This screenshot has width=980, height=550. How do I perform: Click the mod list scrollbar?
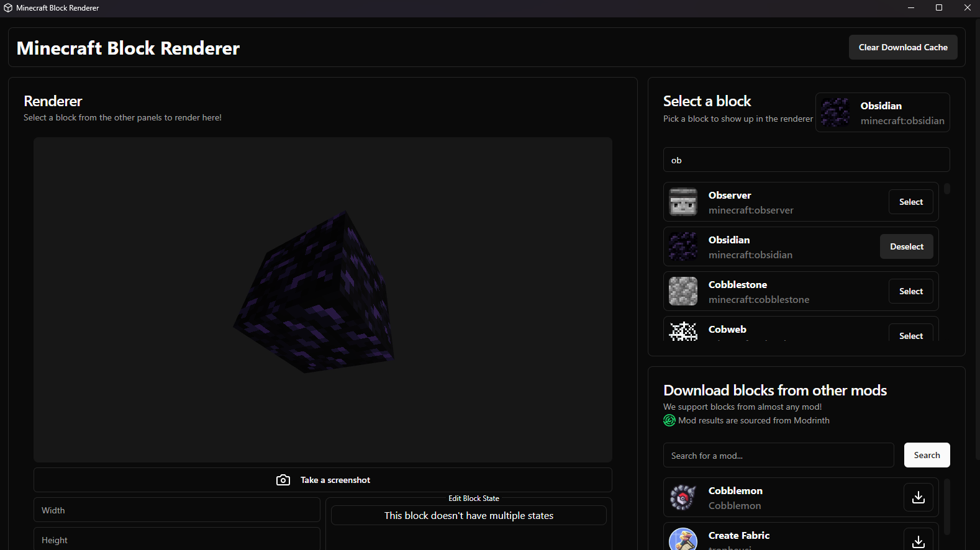coord(947,506)
